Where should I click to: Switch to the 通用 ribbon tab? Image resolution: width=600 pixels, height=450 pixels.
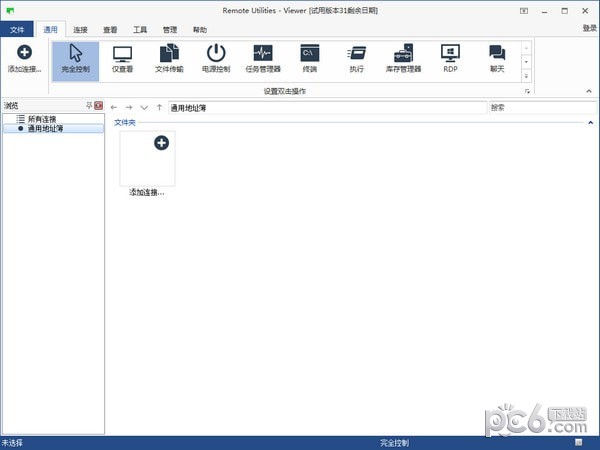[50, 29]
